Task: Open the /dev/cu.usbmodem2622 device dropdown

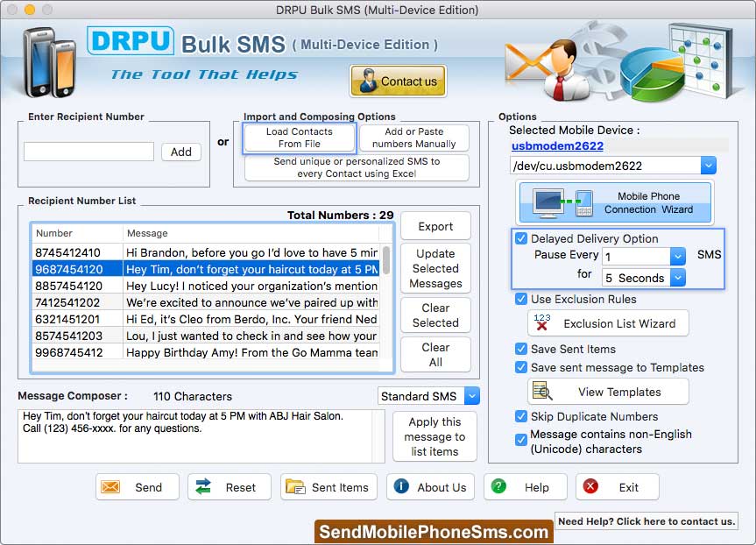Action: [x=708, y=166]
